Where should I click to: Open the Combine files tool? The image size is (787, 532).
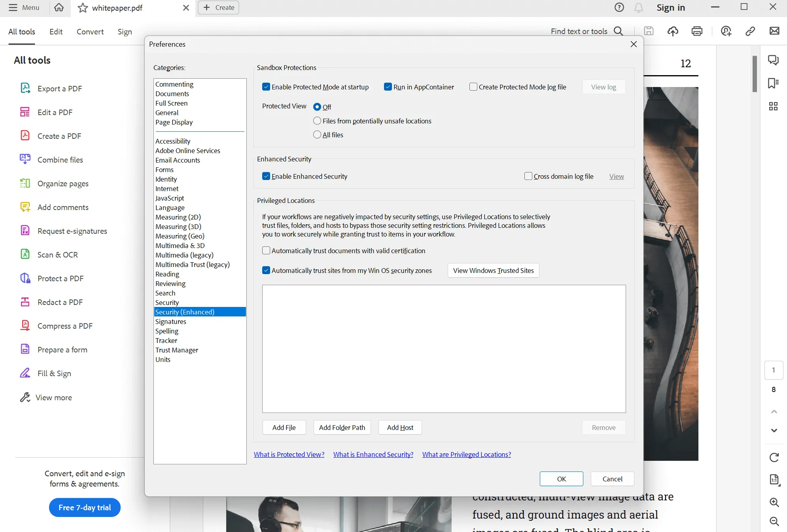coord(60,159)
